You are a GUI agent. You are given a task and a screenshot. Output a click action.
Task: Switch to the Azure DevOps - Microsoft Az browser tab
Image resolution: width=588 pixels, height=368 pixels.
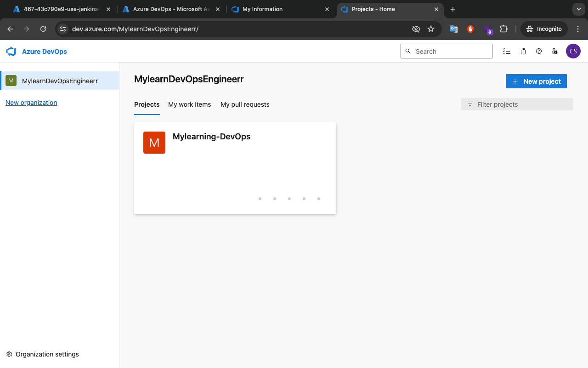[170, 9]
